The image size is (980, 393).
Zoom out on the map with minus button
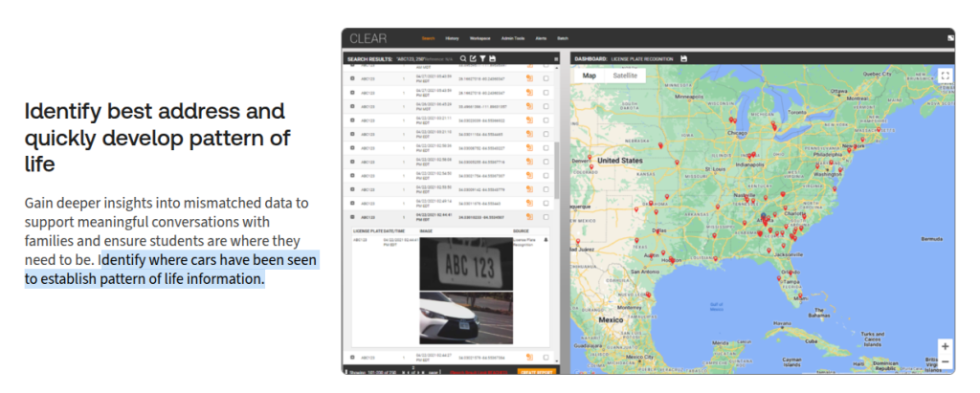tap(945, 361)
